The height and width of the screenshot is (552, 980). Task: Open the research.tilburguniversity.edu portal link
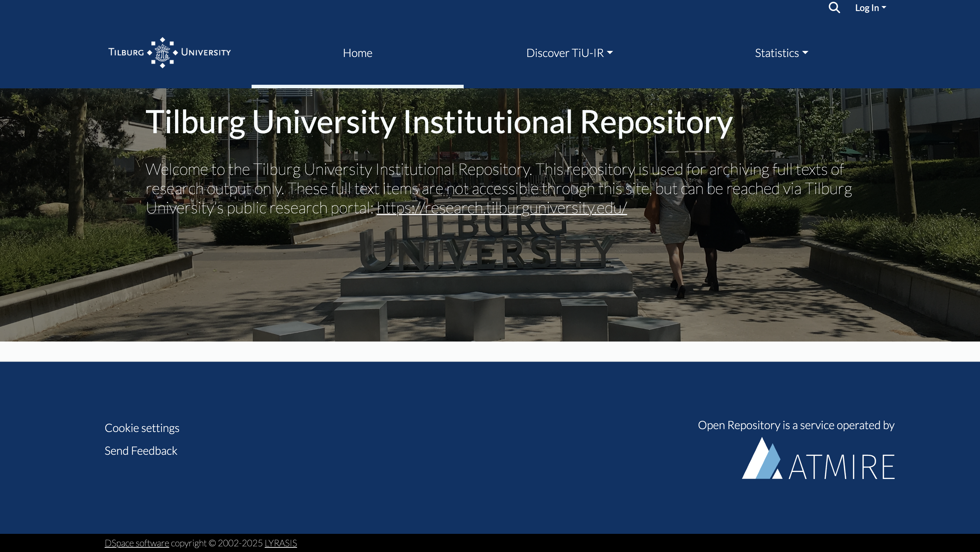pyautogui.click(x=501, y=208)
